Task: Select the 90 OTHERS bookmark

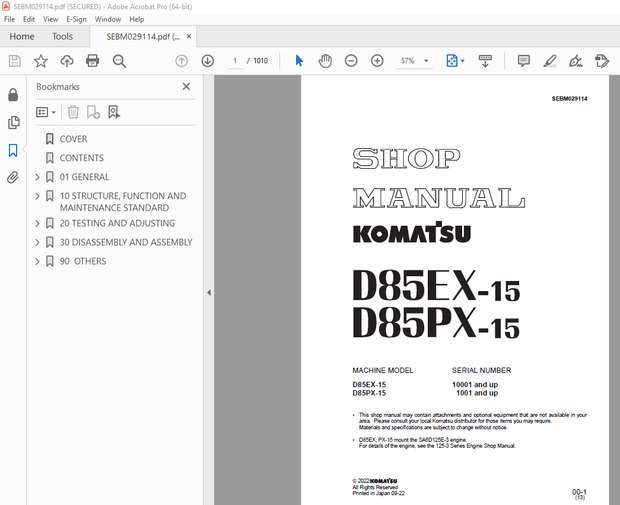Action: [x=83, y=261]
